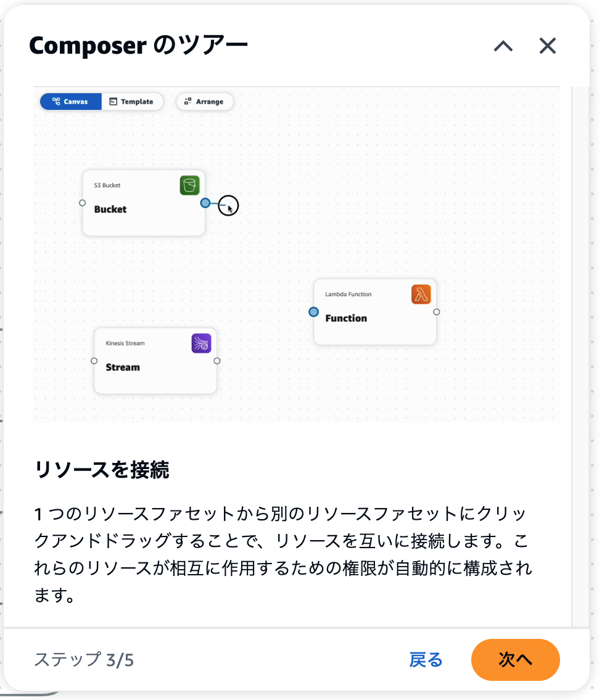Click the purple Kinesis Stream icon
The width and height of the screenshot is (602, 700).
click(x=201, y=343)
